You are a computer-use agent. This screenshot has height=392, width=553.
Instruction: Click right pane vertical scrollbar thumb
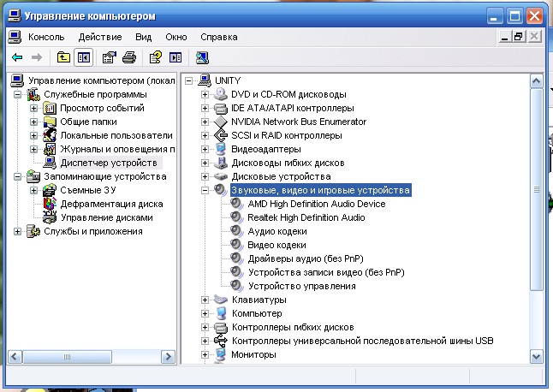tap(536, 190)
